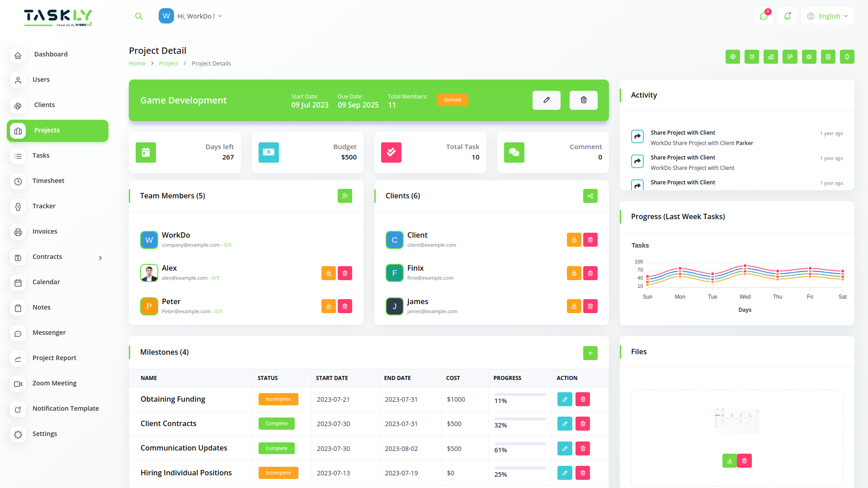Add a milestone with the plus button
The height and width of the screenshot is (488, 868).
pos(590,353)
